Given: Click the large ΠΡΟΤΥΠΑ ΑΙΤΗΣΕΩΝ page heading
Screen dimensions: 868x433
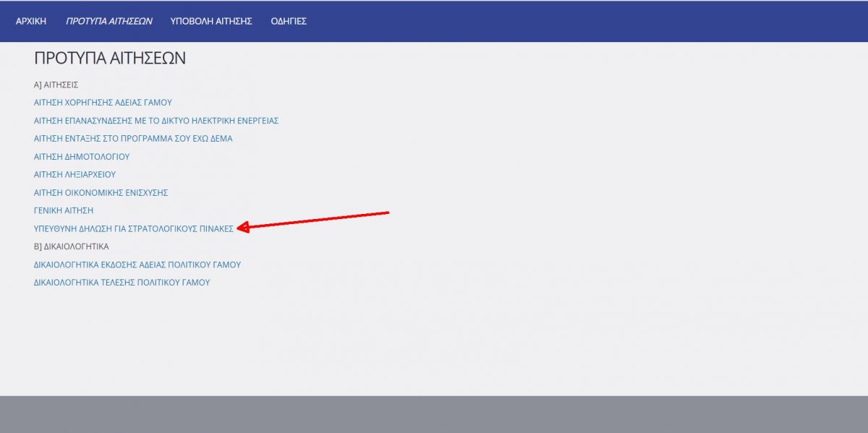Looking at the screenshot, I should (x=110, y=59).
